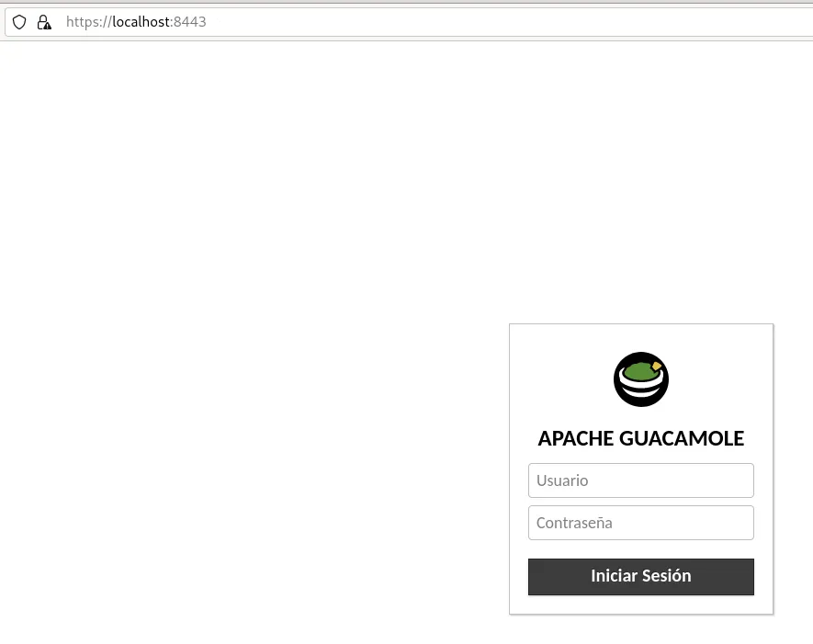Click the tracking protection shield icon

pos(19,22)
